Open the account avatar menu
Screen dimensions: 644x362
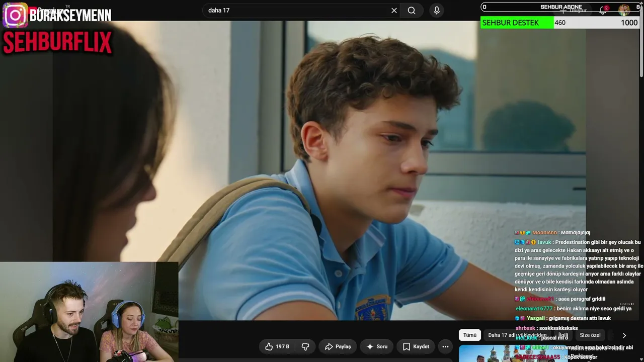click(x=624, y=10)
